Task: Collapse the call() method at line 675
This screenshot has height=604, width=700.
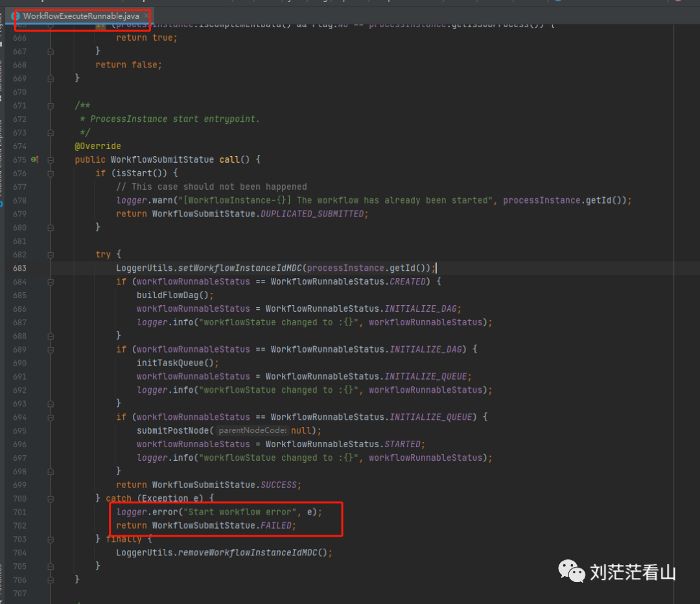Action: (51, 160)
